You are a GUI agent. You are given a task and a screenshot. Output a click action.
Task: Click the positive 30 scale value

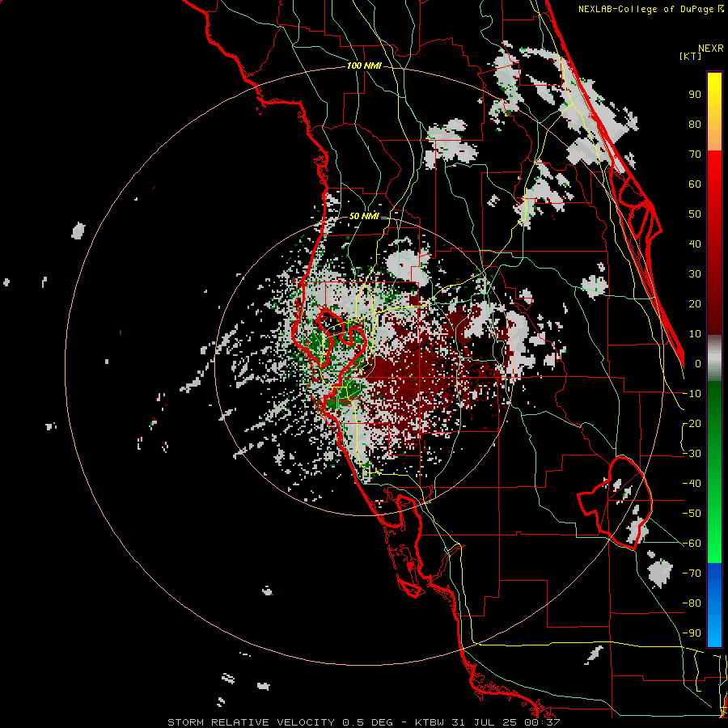click(x=695, y=274)
